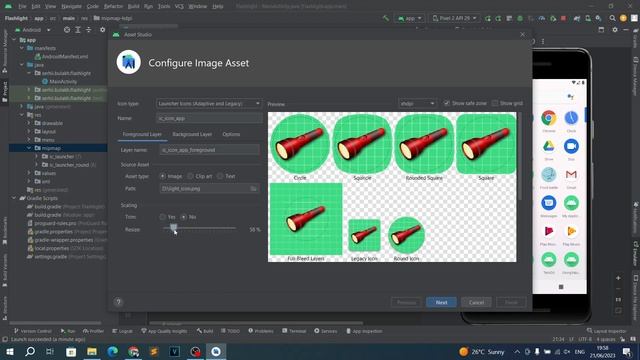Click the Cancel button in Asset Studio
This screenshot has width=640, height=360.
476,302
